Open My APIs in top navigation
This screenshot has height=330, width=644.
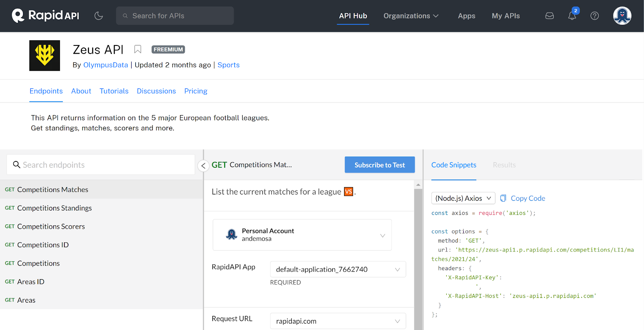[x=506, y=16]
